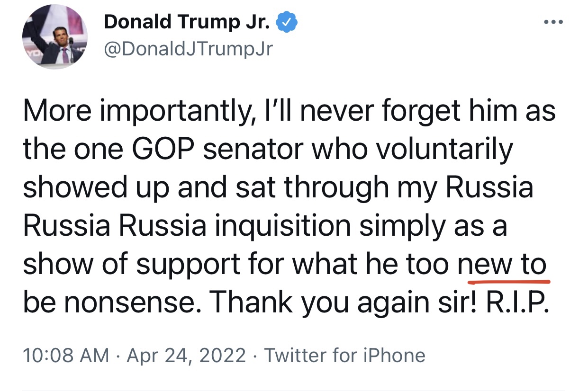Viewport: 588px width, 391px height.
Task: Open the three-dot more options menu
Action: pyautogui.click(x=553, y=22)
